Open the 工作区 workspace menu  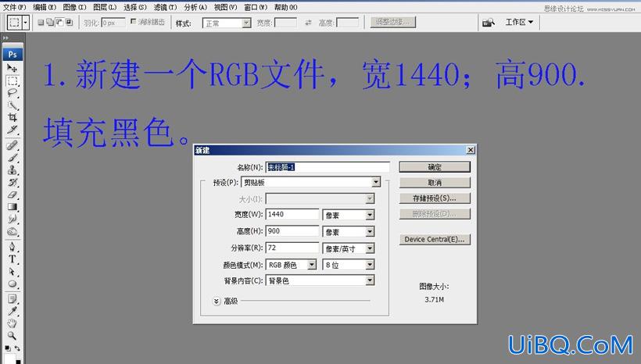(519, 22)
